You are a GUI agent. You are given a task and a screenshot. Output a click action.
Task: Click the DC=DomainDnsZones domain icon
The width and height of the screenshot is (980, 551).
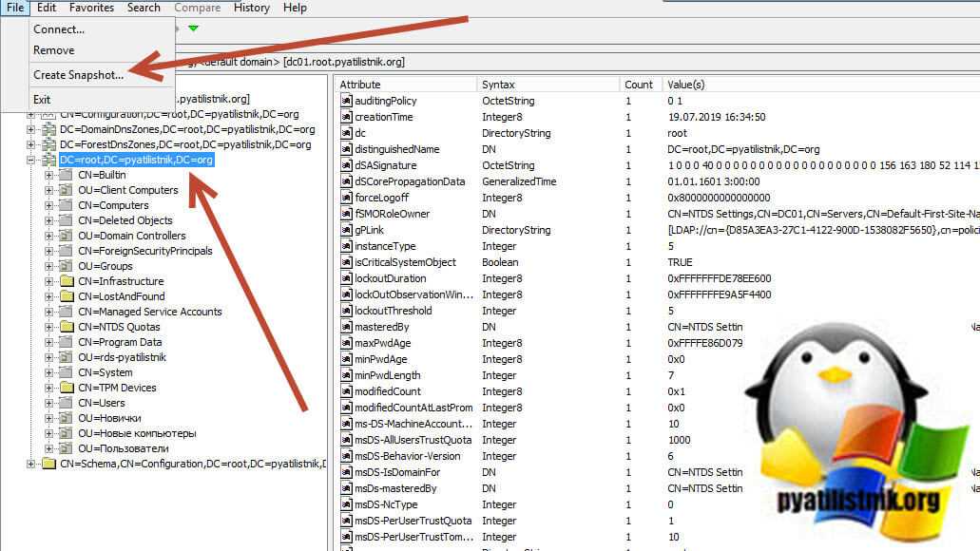pyautogui.click(x=48, y=129)
